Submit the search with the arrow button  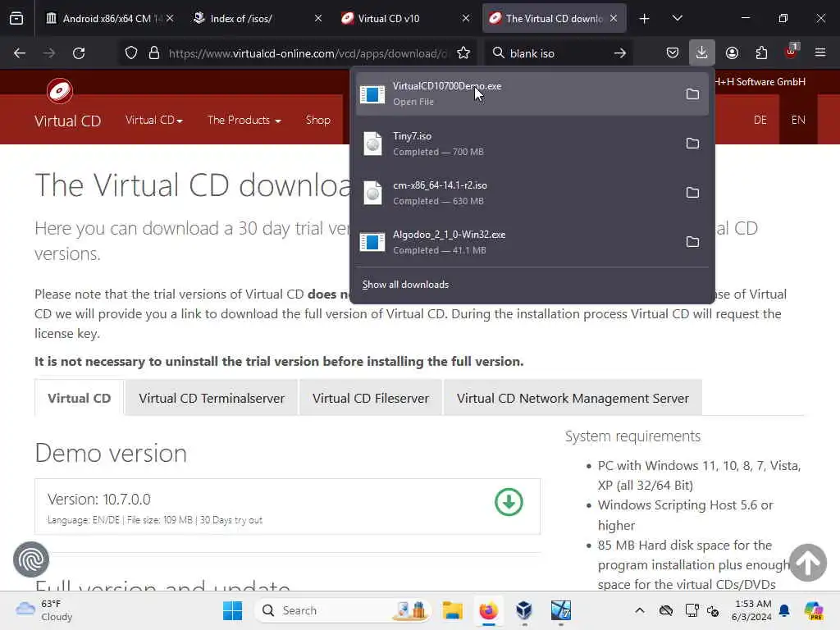click(620, 53)
